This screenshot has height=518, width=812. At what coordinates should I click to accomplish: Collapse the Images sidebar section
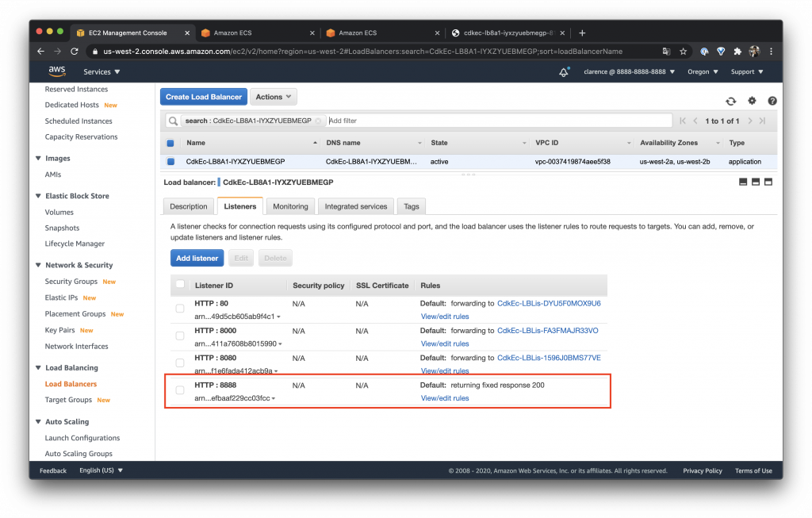tap(38, 158)
